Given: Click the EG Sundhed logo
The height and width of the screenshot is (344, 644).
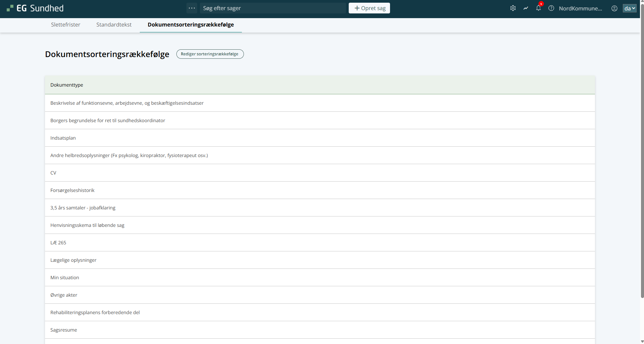Looking at the screenshot, I should (35, 8).
